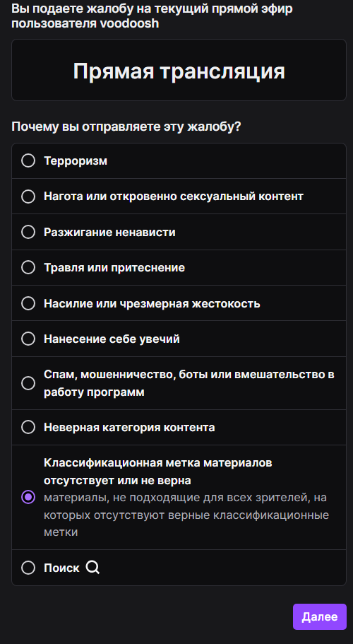Select the Поиск radio button
353x644 pixels.
[x=28, y=568]
